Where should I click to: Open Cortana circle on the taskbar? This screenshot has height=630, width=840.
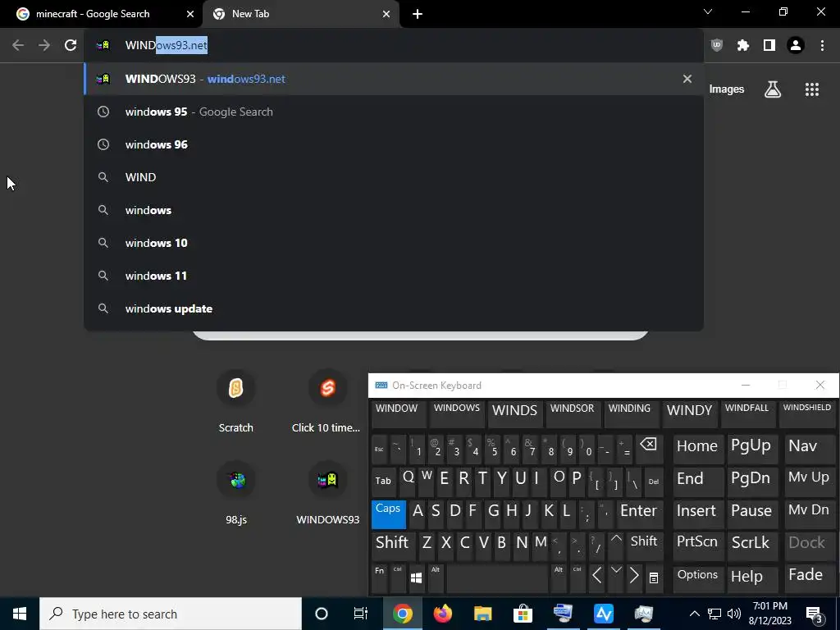click(x=322, y=614)
